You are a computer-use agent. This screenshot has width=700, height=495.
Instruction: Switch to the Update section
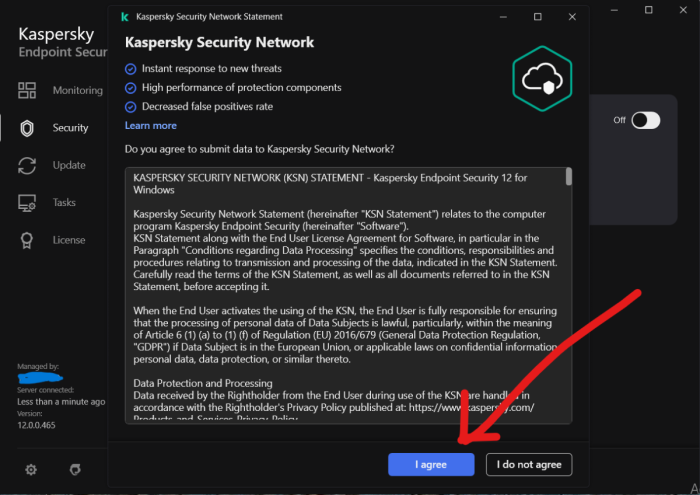click(69, 165)
